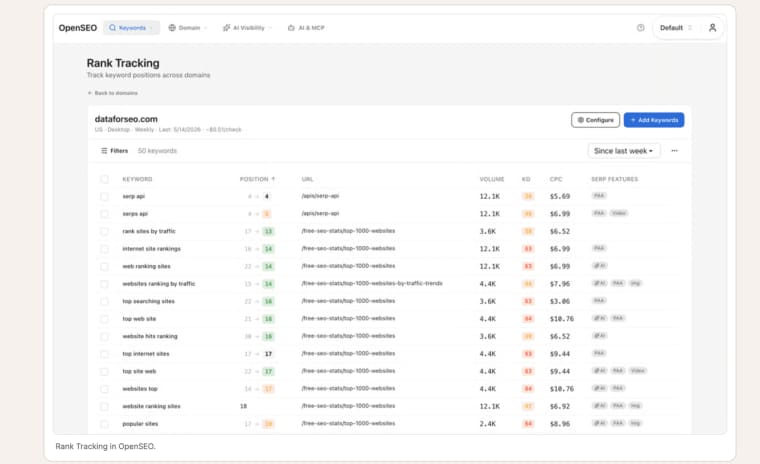Click the OpenSEO logo text
The height and width of the screenshot is (464, 760).
pos(78,28)
